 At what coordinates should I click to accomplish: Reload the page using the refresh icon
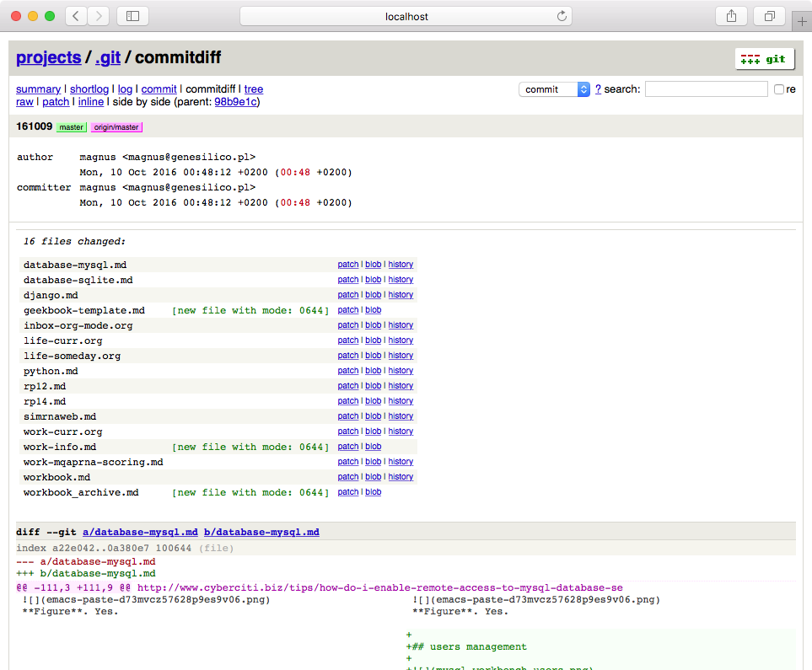[562, 16]
